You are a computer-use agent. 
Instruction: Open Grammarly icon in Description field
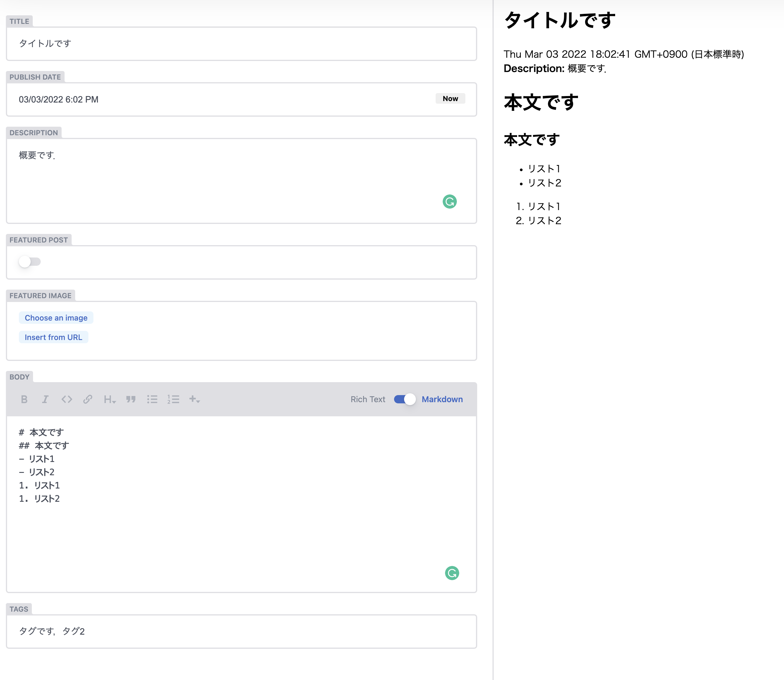[449, 202]
